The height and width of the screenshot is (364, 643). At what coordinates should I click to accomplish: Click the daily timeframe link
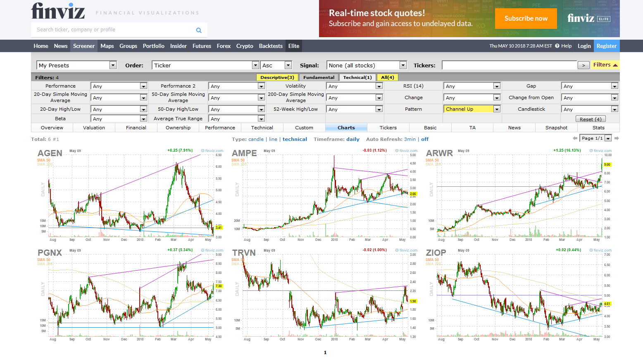[353, 139]
